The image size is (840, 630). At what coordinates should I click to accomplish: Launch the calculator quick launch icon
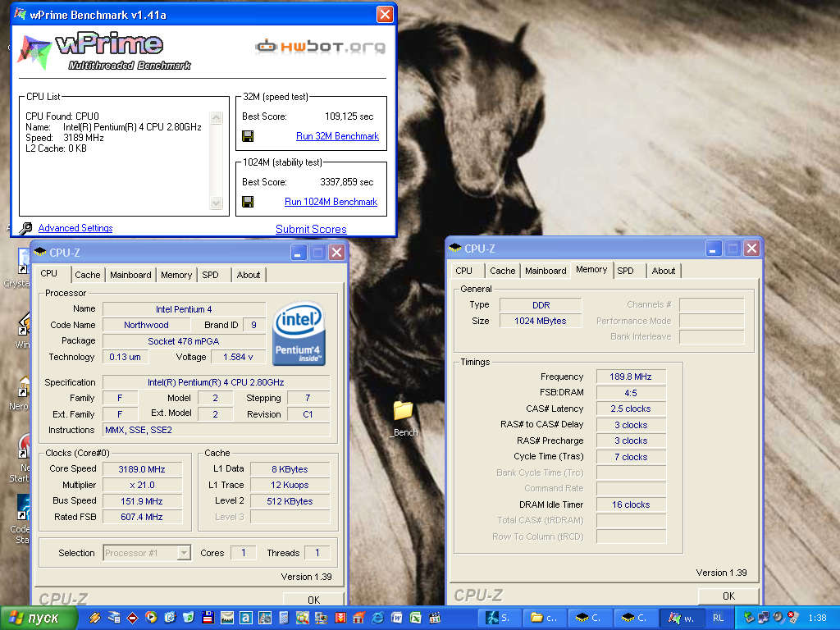pyautogui.click(x=284, y=618)
